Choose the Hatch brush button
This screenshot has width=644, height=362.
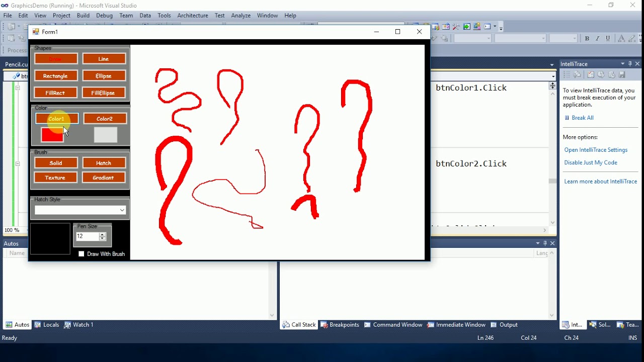104,163
